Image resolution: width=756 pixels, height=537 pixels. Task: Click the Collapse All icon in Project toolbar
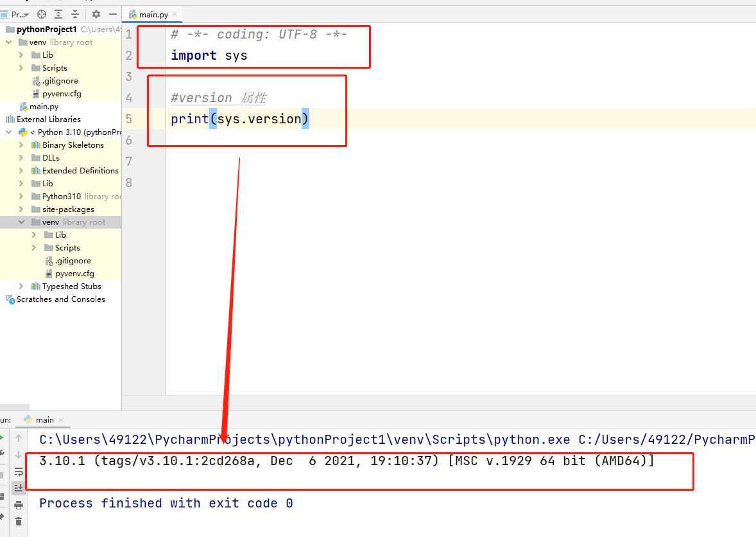coord(75,15)
